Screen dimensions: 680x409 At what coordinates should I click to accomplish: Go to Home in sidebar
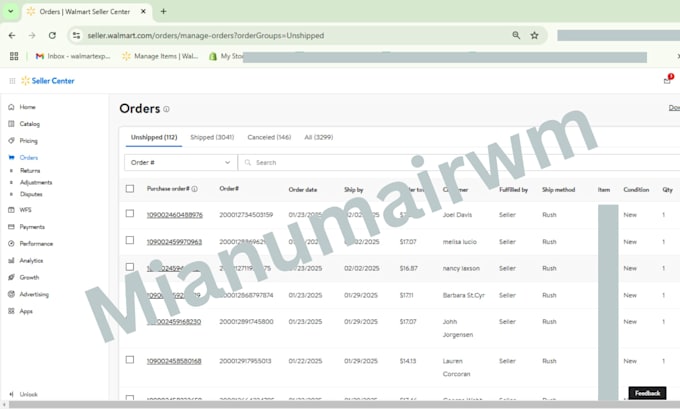(x=27, y=107)
